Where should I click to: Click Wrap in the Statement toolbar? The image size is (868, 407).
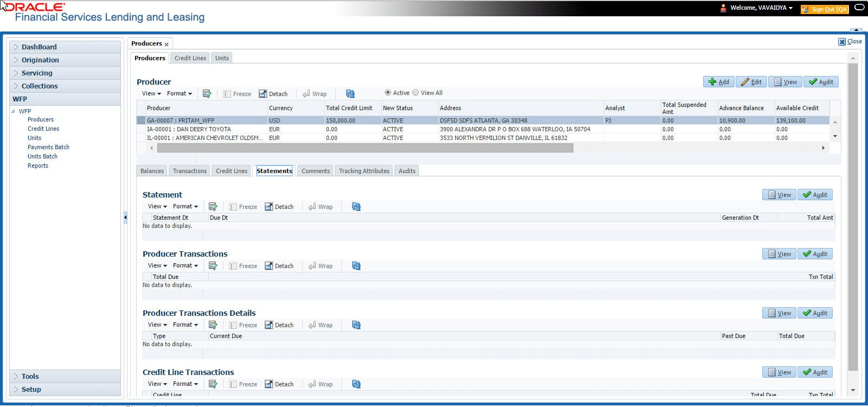coord(321,207)
